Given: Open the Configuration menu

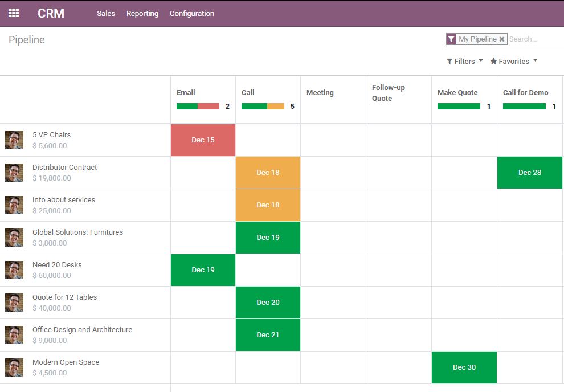Looking at the screenshot, I should pos(192,13).
